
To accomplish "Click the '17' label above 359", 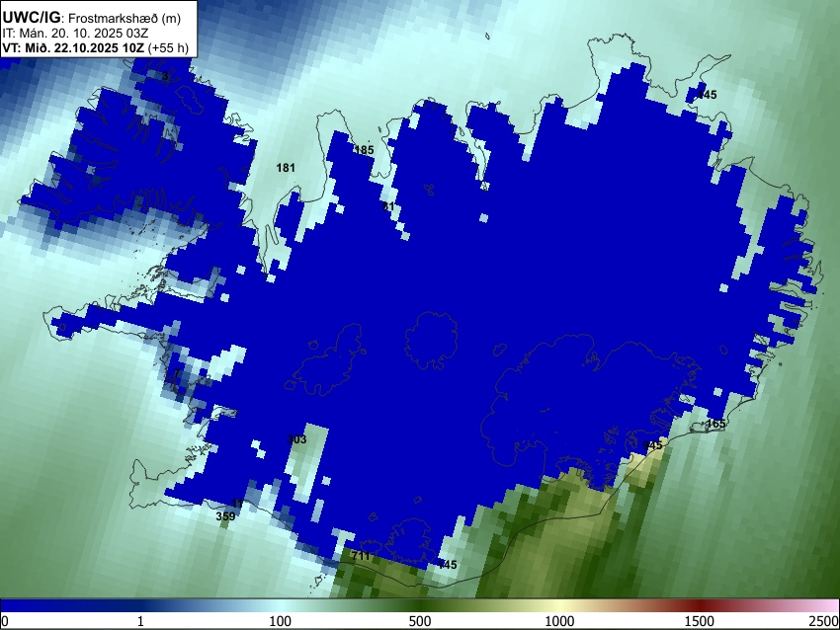I will [x=237, y=504].
